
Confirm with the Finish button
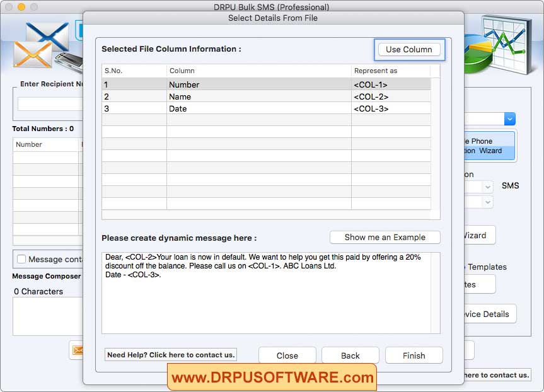point(414,355)
